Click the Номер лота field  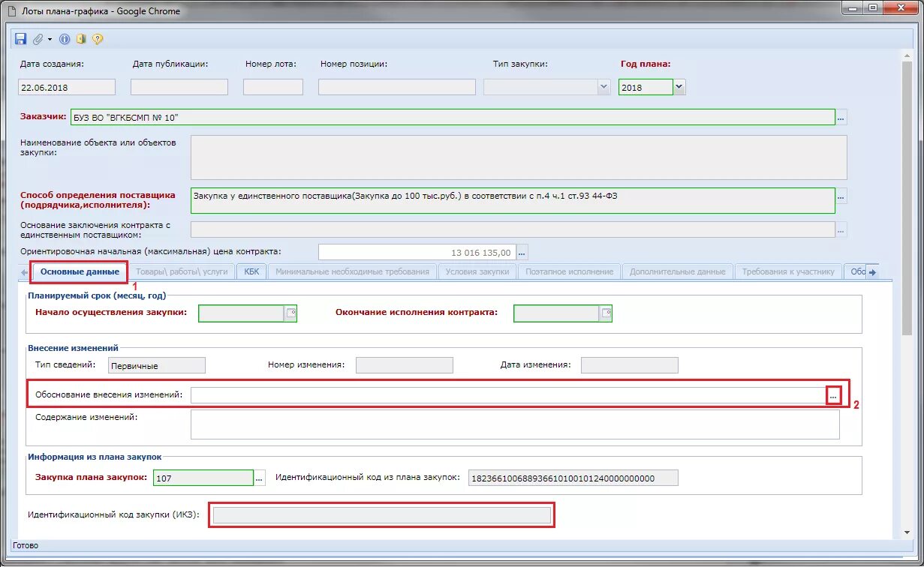click(273, 87)
